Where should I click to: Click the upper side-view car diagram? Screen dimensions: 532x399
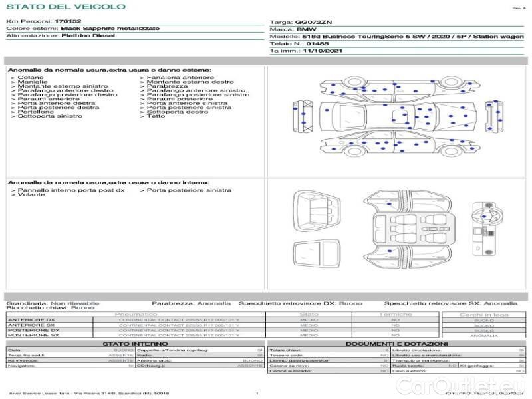[x=400, y=89]
